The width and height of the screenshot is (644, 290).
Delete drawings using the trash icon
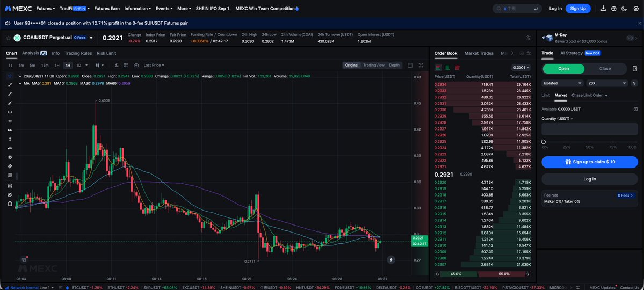[10, 204]
